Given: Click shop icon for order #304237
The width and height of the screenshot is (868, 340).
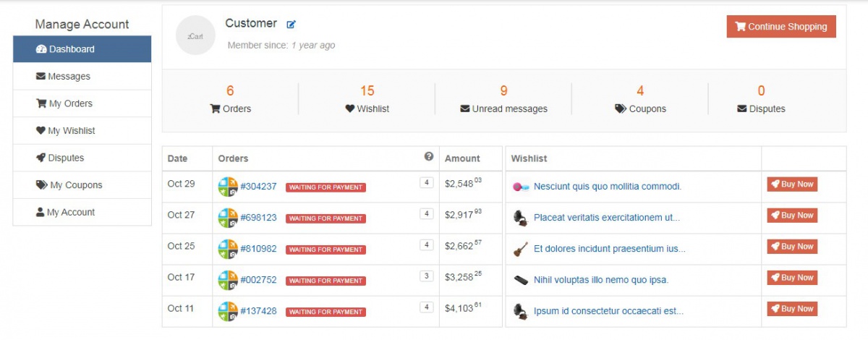Looking at the screenshot, I should (x=228, y=187).
